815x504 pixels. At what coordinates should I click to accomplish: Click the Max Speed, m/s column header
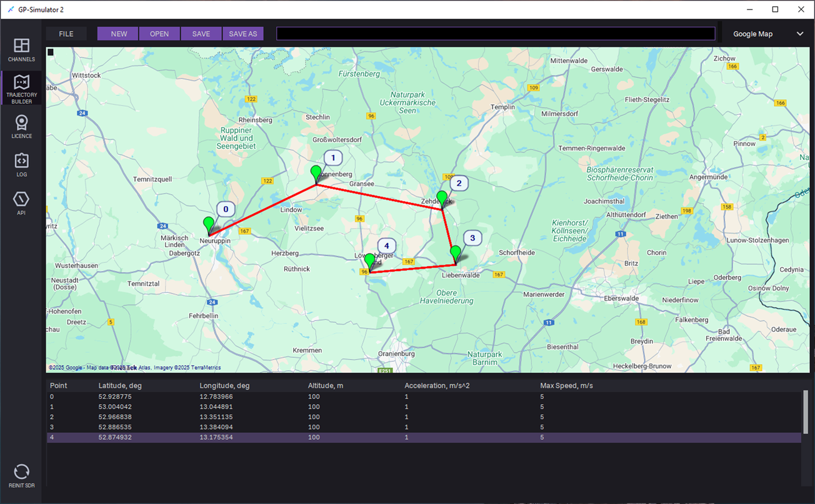pos(566,386)
